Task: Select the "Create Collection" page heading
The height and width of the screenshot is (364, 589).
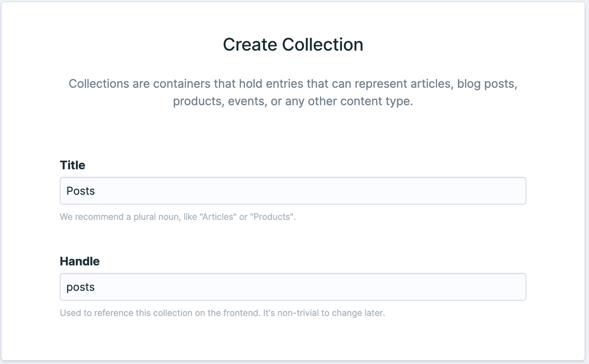Action: coord(293,44)
